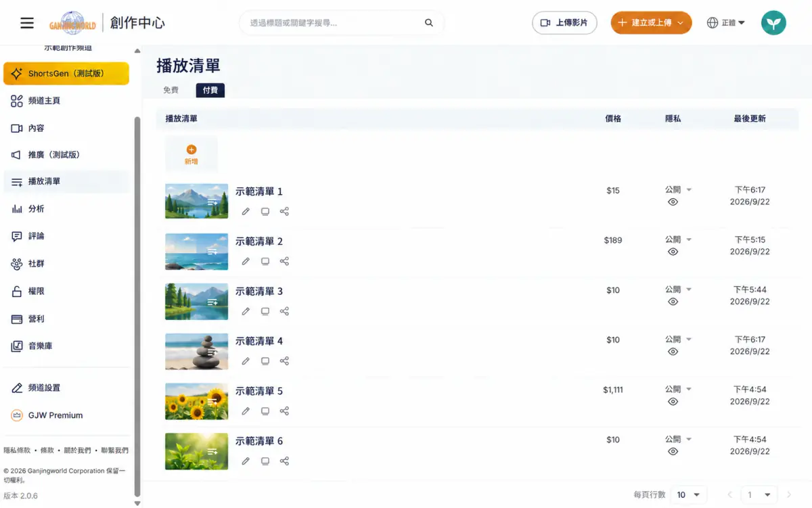
Task: Edit playlist 示範清單 6 via pencil icon
Action: coord(246,461)
